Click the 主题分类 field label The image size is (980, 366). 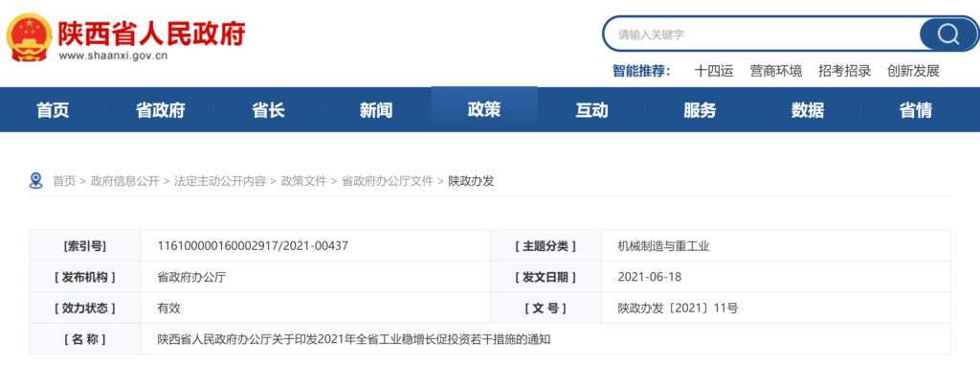pyautogui.click(x=546, y=246)
